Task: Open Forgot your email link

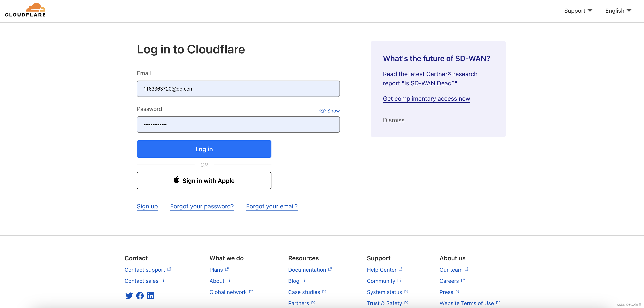Action: click(272, 206)
